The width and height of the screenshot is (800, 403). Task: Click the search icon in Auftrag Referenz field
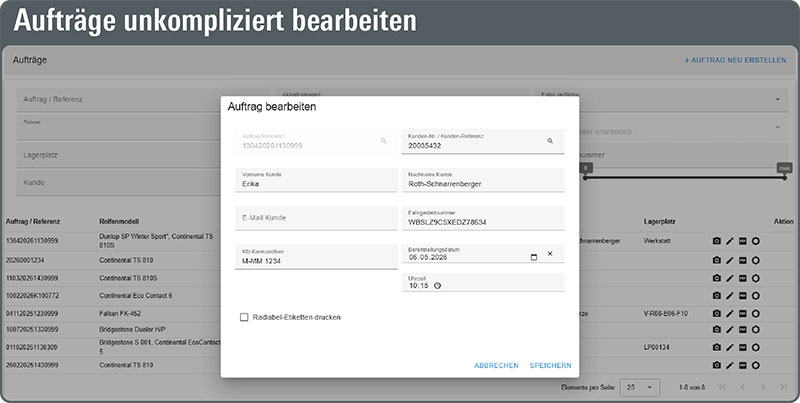click(x=384, y=141)
